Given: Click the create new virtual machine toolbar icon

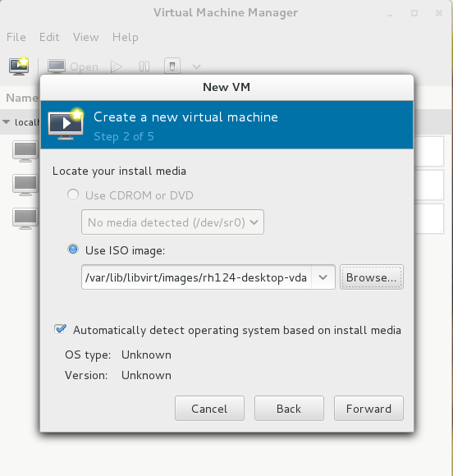Looking at the screenshot, I should 19,66.
